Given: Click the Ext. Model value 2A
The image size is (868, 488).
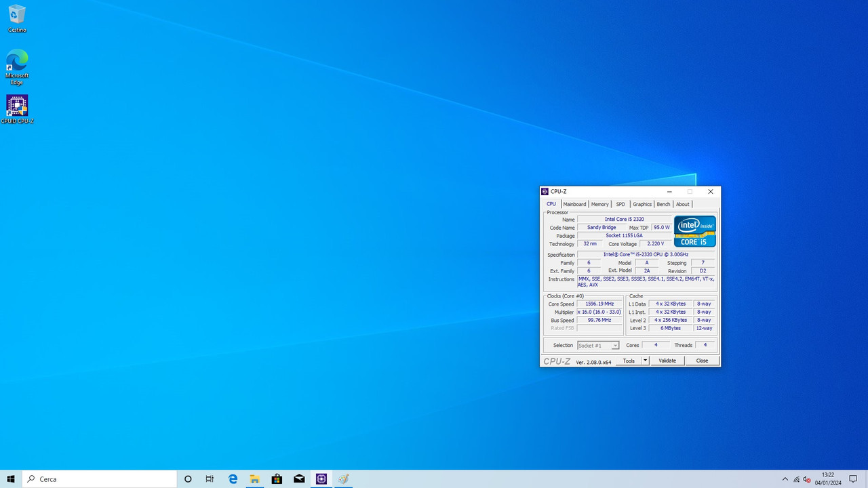Looking at the screenshot, I should tap(646, 270).
